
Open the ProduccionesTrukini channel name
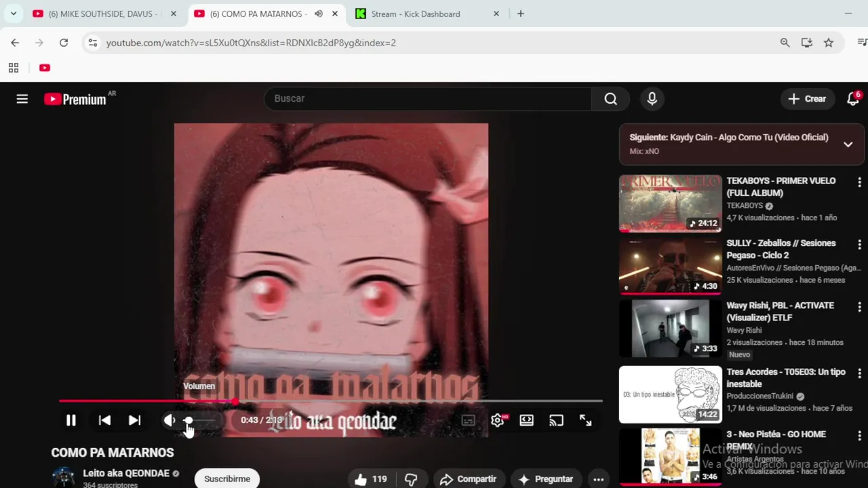761,396
